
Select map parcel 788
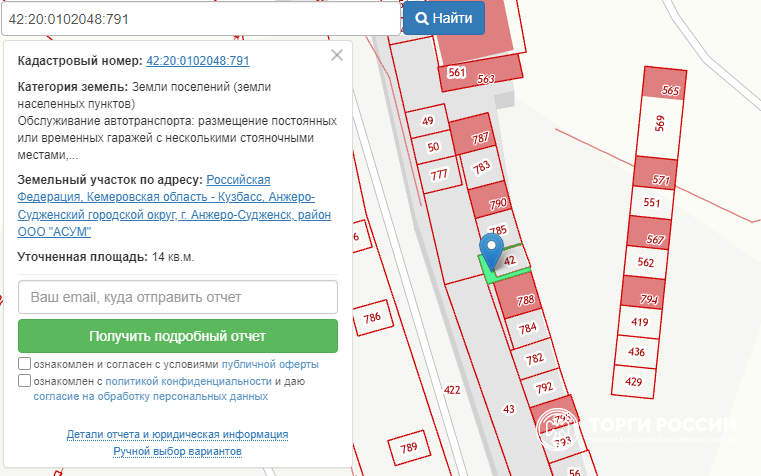click(x=525, y=300)
